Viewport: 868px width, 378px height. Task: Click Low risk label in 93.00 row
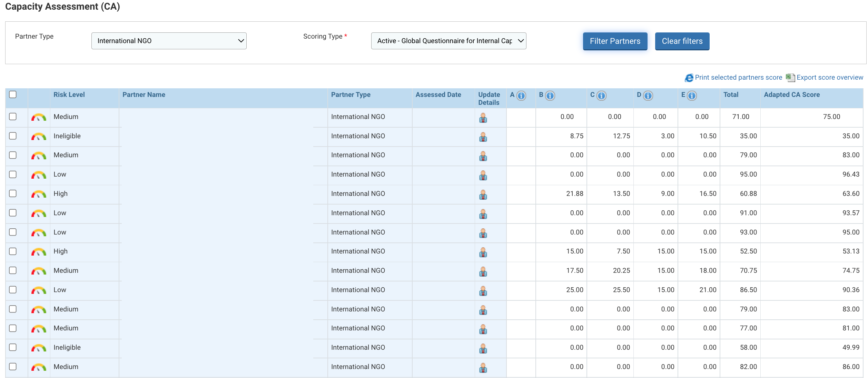pyautogui.click(x=60, y=232)
